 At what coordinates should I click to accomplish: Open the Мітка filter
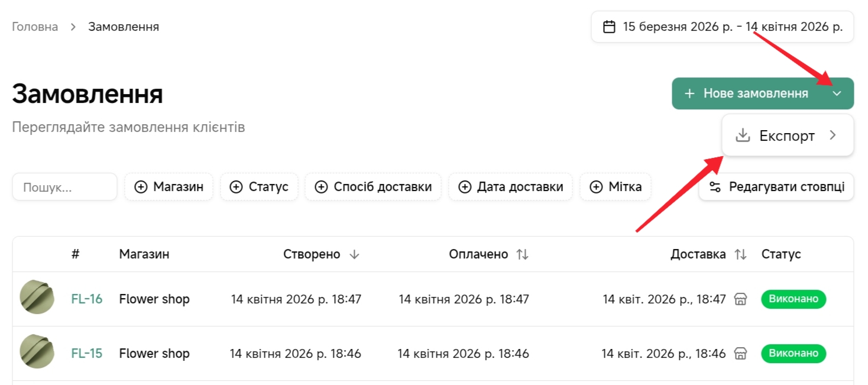616,187
